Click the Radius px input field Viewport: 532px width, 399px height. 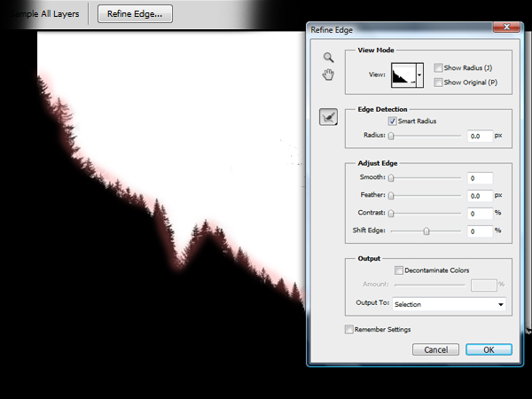pos(480,136)
